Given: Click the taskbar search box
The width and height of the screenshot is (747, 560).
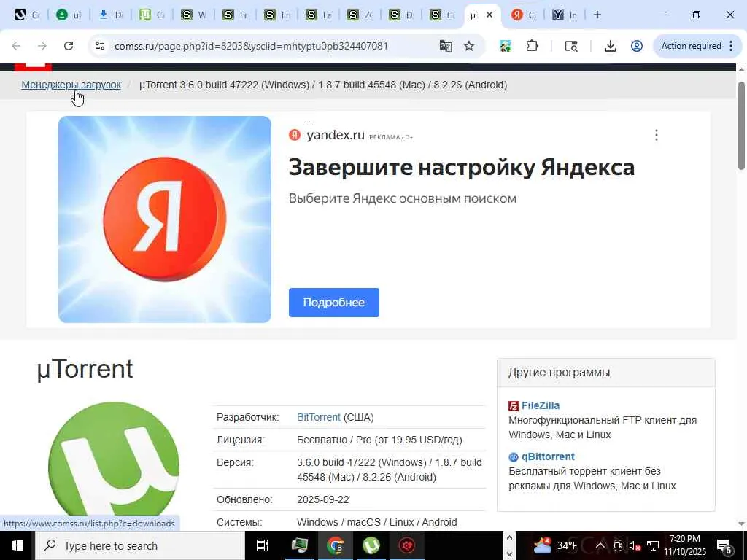Looking at the screenshot, I should pos(140,545).
